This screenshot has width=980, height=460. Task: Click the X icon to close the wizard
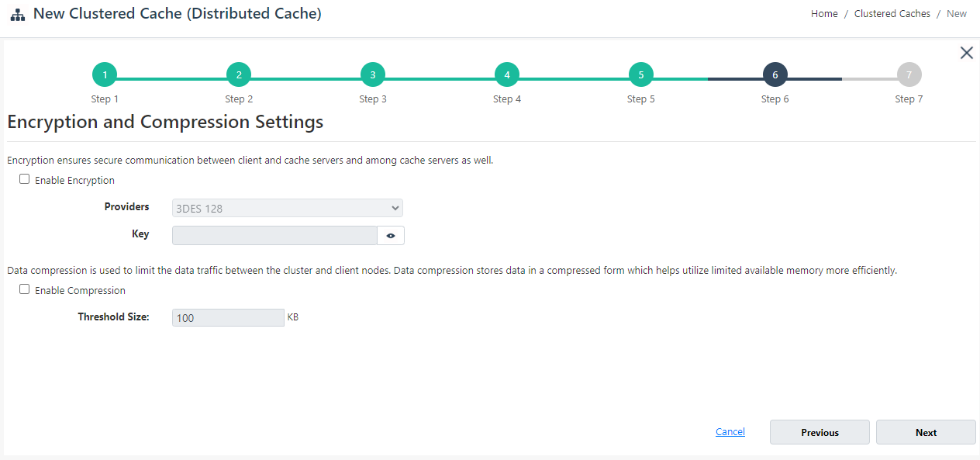pos(966,53)
